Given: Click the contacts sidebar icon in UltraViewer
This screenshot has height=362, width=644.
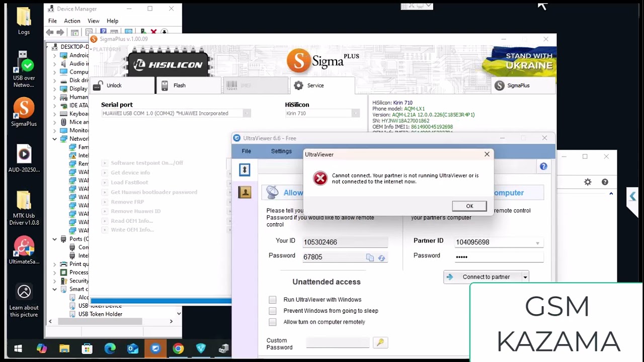Looking at the screenshot, I should [245, 192].
